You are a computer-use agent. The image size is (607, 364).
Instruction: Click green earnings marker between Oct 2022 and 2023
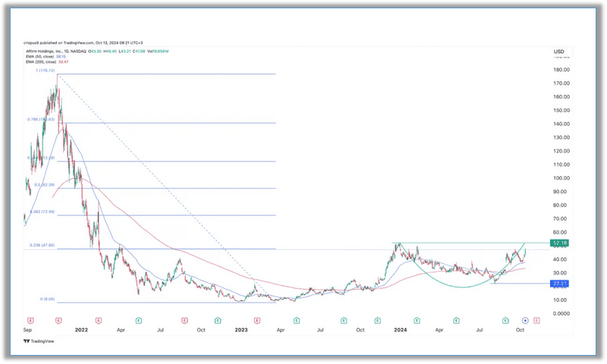pos(218,320)
